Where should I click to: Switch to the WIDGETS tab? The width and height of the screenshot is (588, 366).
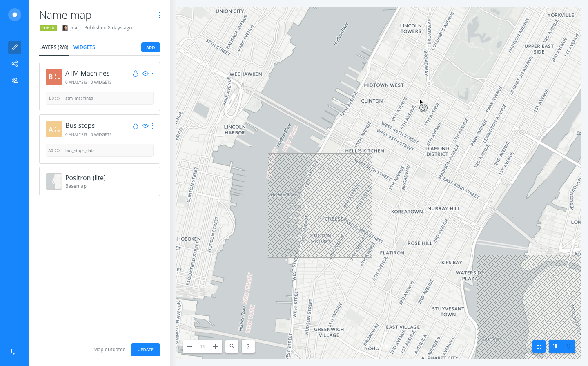pyautogui.click(x=84, y=47)
